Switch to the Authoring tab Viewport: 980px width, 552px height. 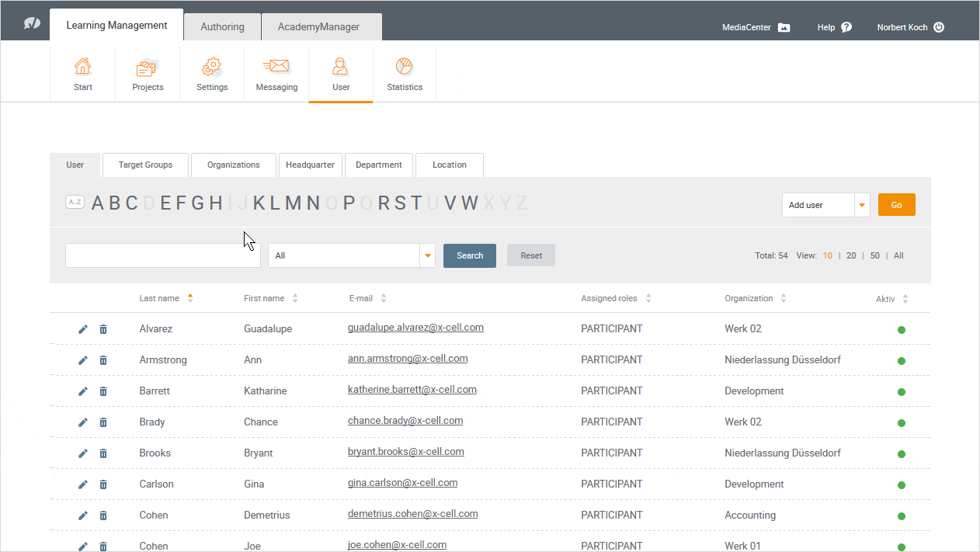click(x=222, y=27)
